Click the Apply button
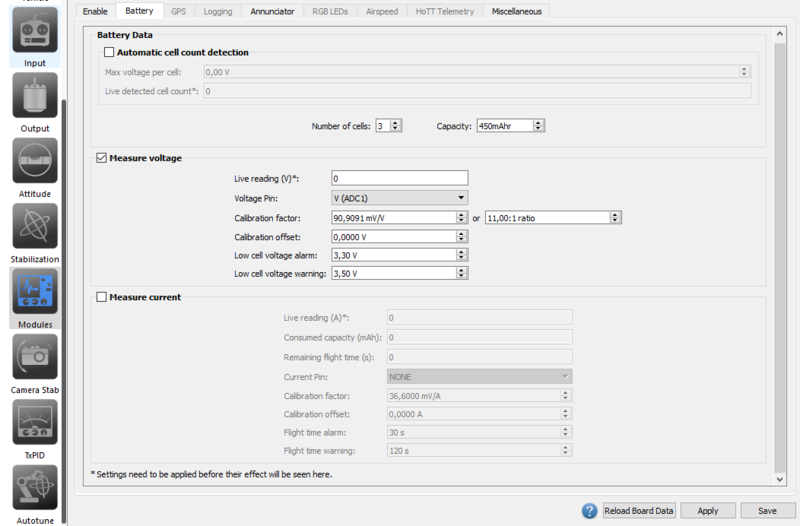The width and height of the screenshot is (800, 526). (x=708, y=511)
